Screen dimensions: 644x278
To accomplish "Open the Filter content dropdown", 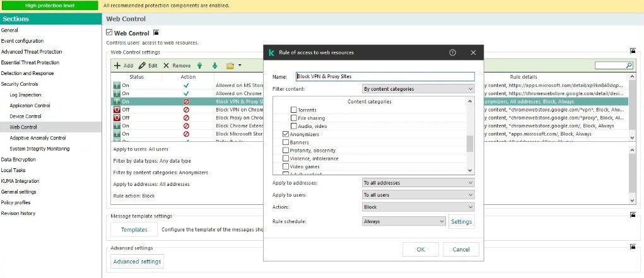I will (x=418, y=89).
